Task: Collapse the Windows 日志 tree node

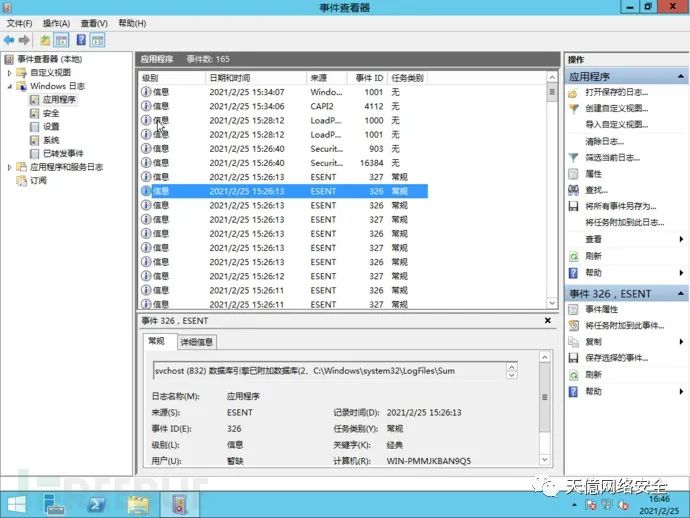Action: pyautogui.click(x=9, y=86)
